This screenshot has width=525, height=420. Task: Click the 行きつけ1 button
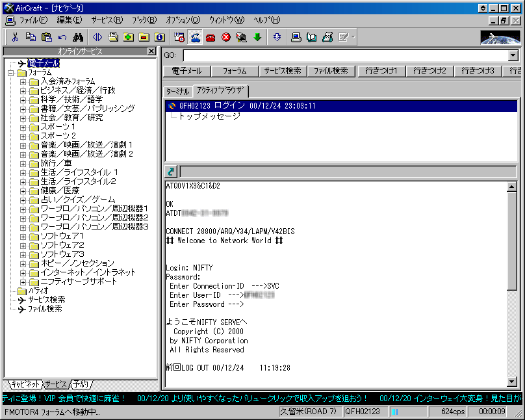point(381,71)
